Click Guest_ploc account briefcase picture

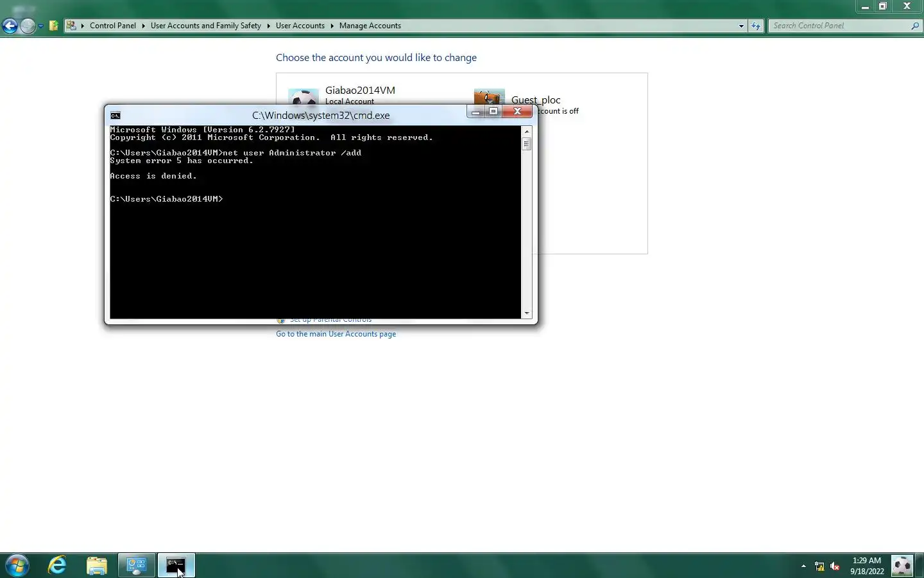[x=489, y=97]
